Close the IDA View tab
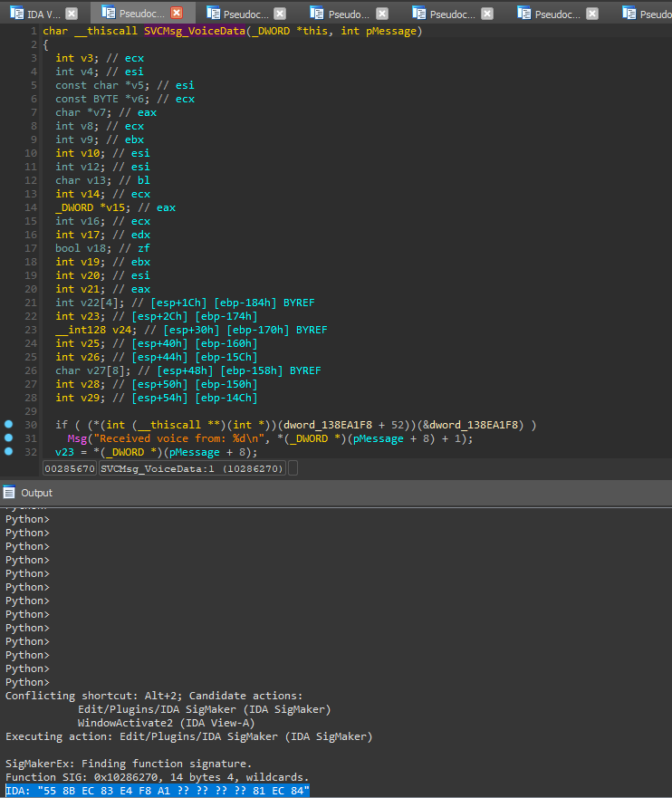672x798 pixels. pyautogui.click(x=72, y=14)
